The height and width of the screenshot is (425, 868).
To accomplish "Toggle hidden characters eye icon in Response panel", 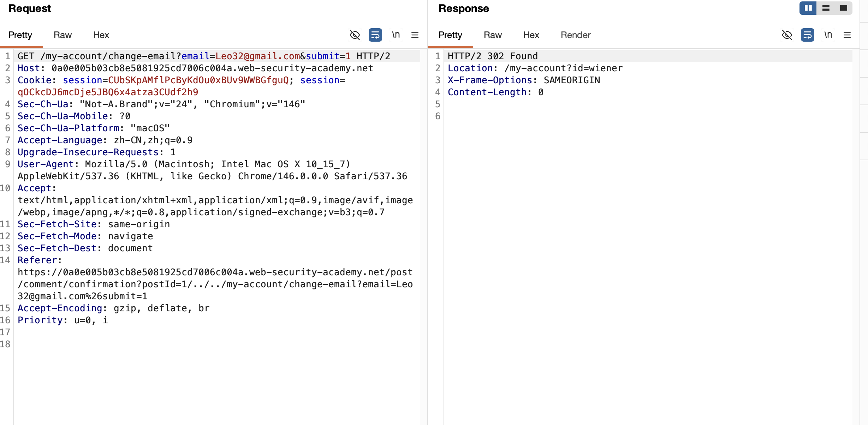I will pos(787,35).
